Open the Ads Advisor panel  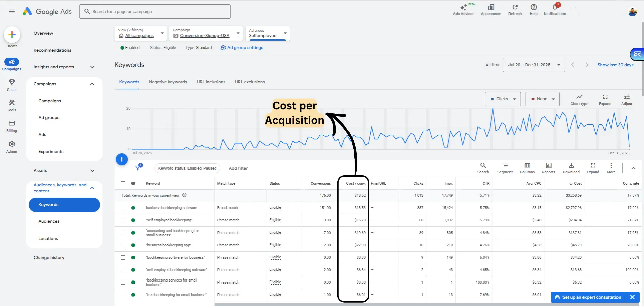point(463,9)
